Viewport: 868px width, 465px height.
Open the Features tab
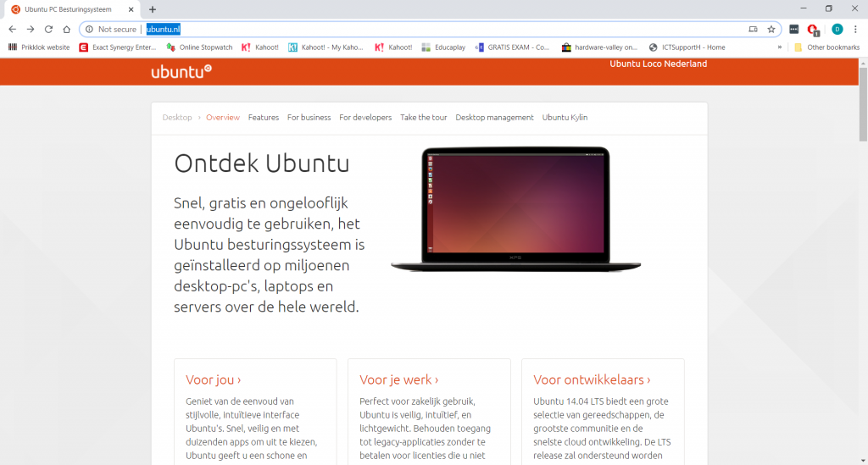pos(264,117)
